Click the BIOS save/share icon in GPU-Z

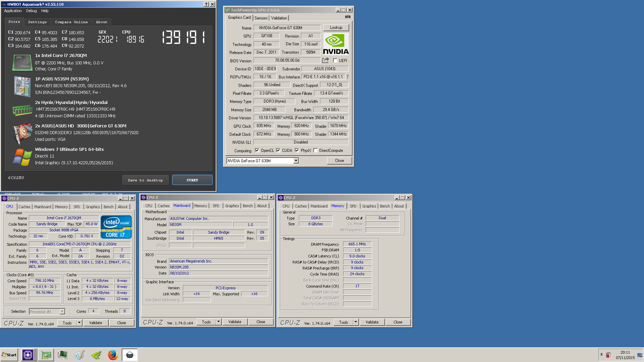click(325, 60)
